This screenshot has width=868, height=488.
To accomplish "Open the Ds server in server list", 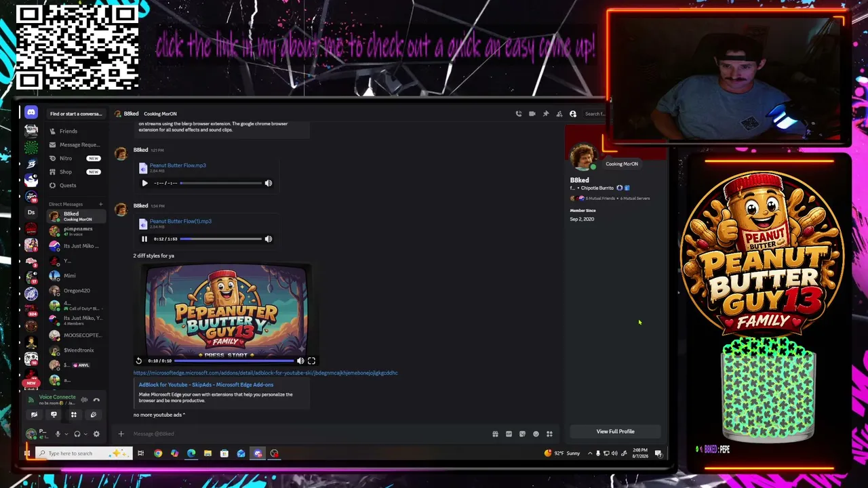I will [x=31, y=212].
